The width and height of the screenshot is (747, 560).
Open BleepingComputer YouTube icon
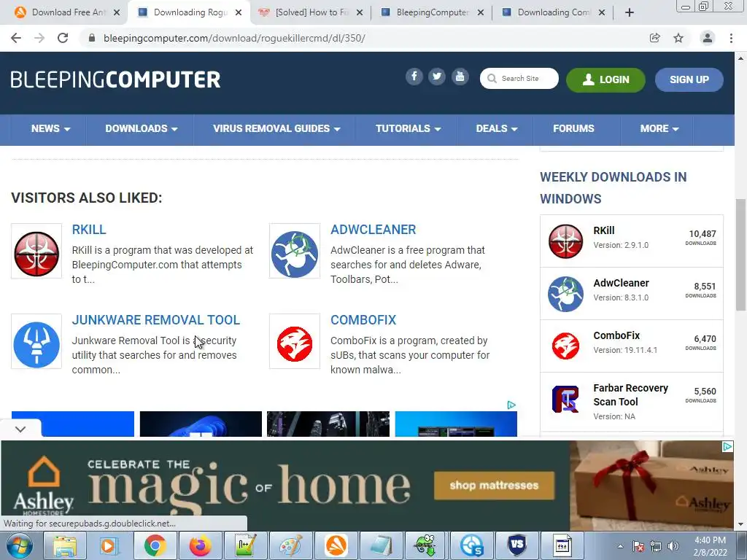point(460,77)
